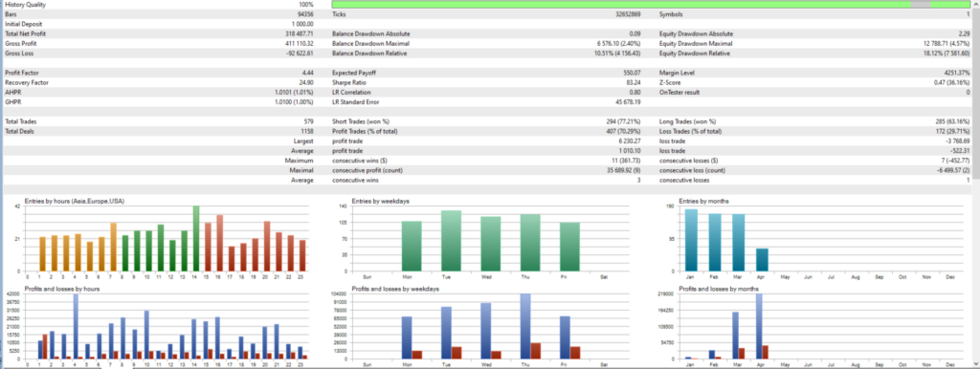Viewport: 980px width, 369px height.
Task: Click Long Trades value 285 (63.16%)
Action: click(951, 121)
